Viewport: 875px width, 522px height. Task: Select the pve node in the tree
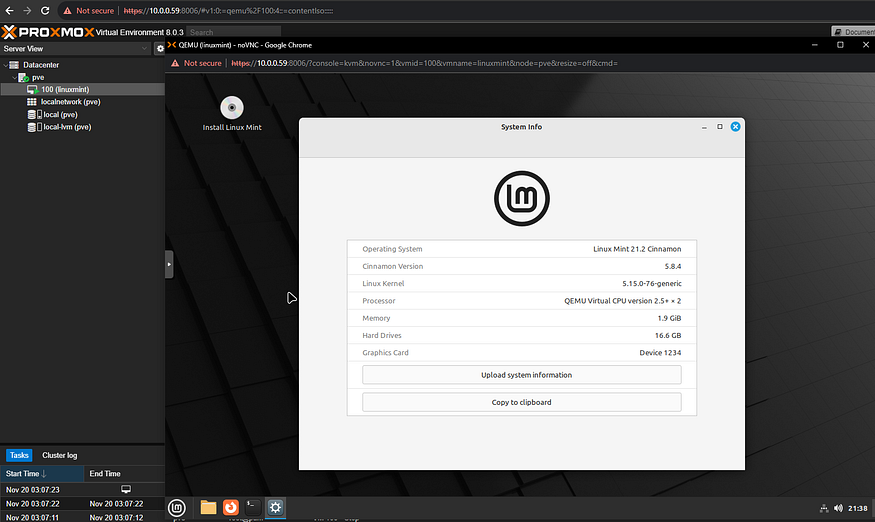37,77
